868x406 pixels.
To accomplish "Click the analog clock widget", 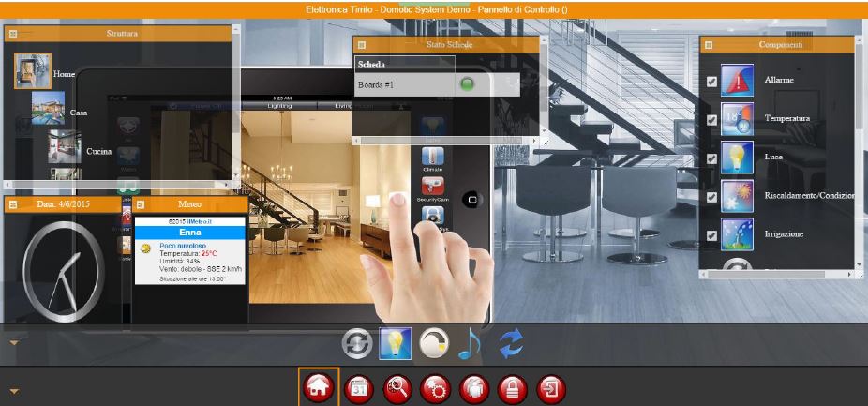I will pyautogui.click(x=63, y=272).
